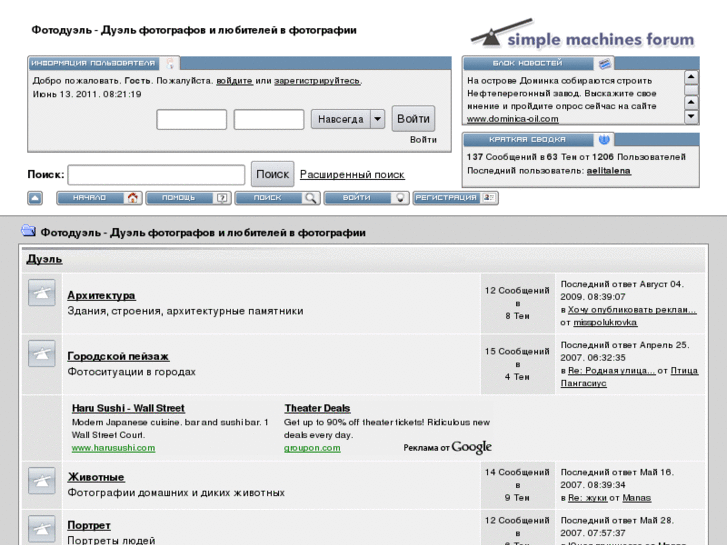Image resolution: width=727 pixels, height=545 pixels.
Task: Open the Навсегда session length dropdown
Action: pos(348,119)
